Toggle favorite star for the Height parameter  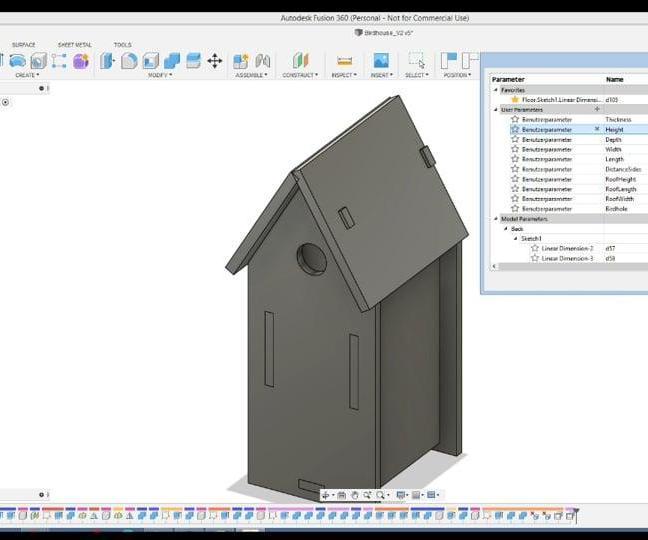515,129
